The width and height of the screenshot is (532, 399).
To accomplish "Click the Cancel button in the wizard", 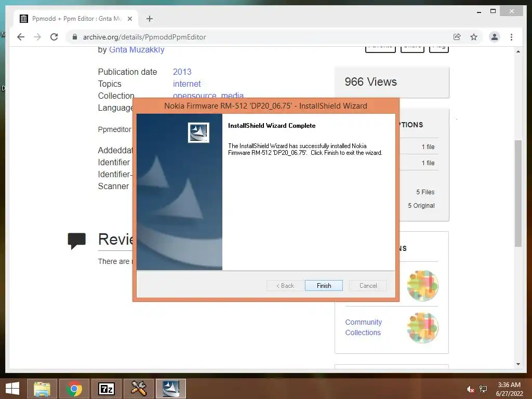I will tap(368, 286).
